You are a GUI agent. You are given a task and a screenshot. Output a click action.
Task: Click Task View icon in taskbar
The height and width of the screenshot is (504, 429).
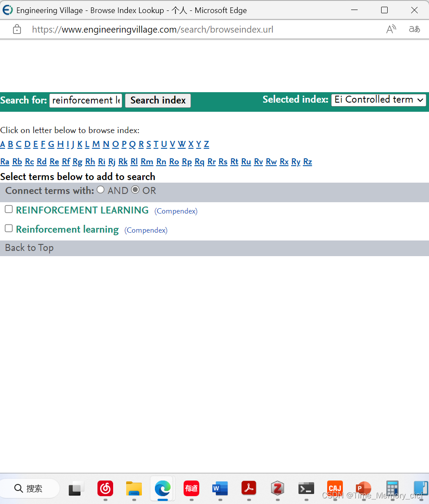coord(76,489)
